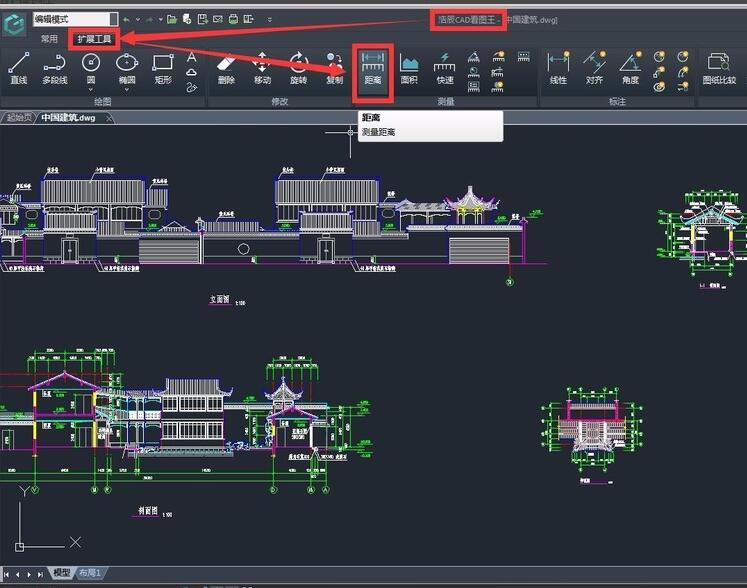The height and width of the screenshot is (588, 747).
Task: Click the 距离 (Distance) measure tool
Action: tap(372, 67)
